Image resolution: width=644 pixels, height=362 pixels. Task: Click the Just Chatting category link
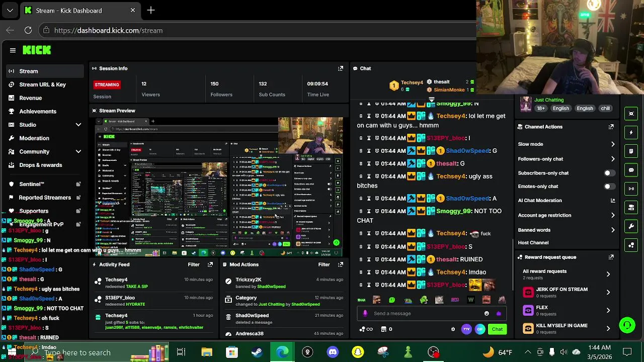pos(549,100)
